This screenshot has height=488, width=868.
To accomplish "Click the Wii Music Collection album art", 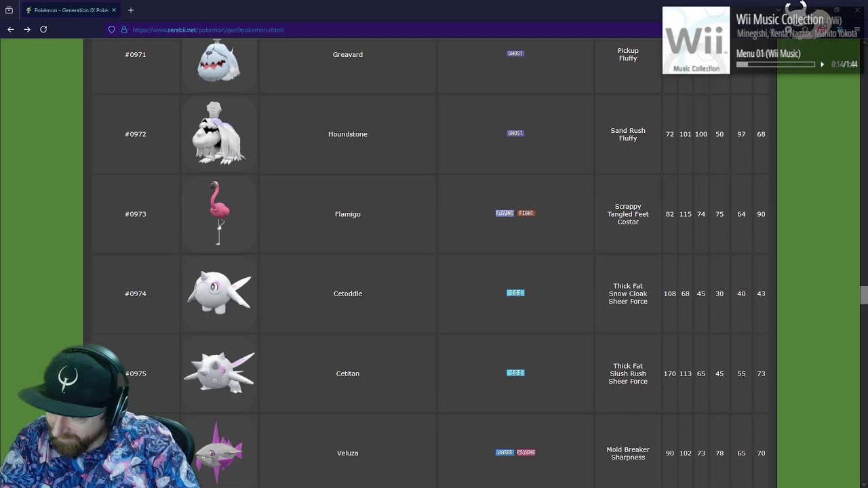I will tap(696, 40).
